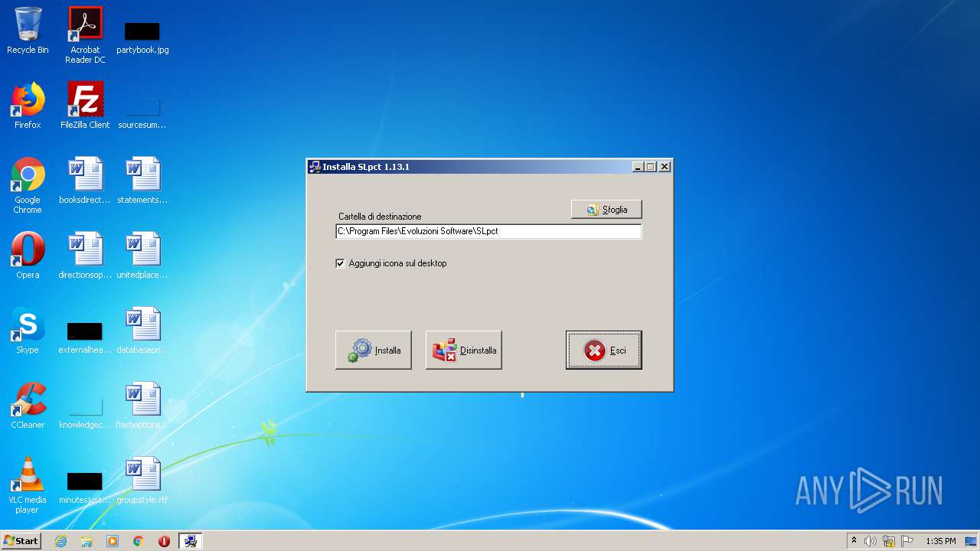The image size is (980, 551).
Task: Select knowledgec desktop file
Action: point(85,412)
